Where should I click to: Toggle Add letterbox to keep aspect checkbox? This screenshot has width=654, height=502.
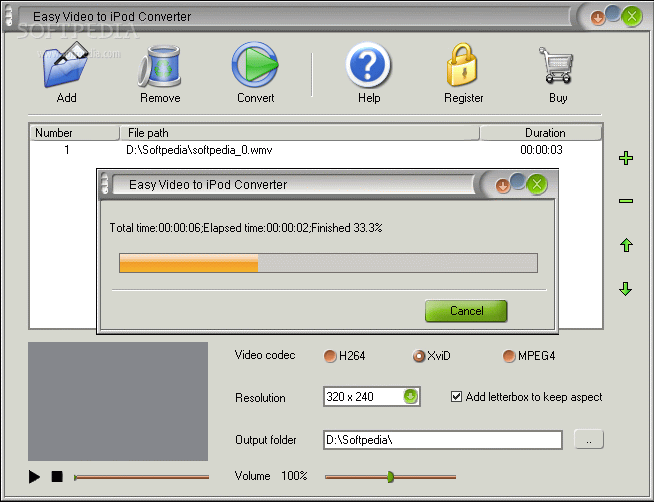(456, 397)
